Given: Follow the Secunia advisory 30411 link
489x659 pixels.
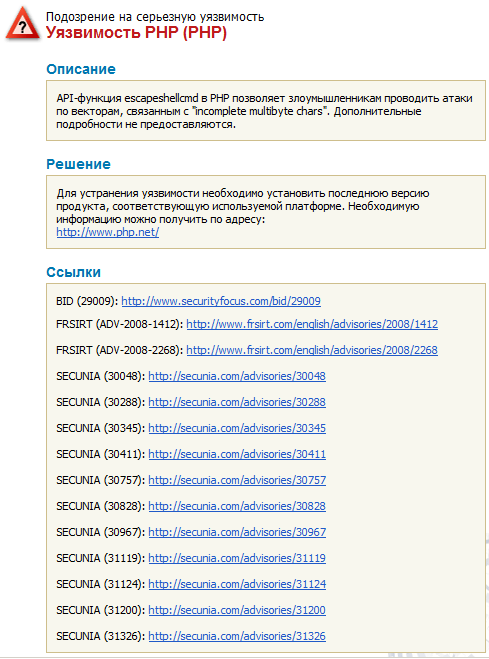Looking at the screenshot, I should coord(237,454).
